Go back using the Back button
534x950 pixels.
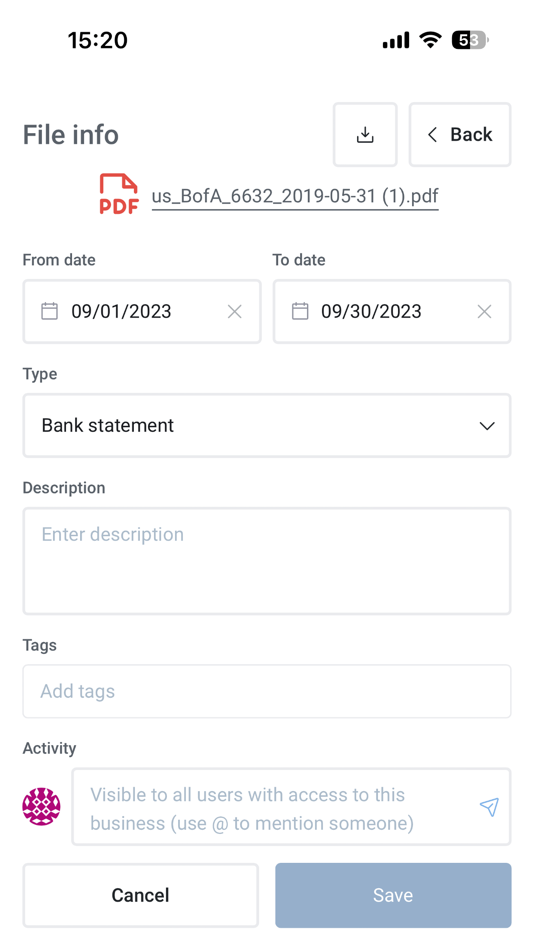tap(460, 135)
